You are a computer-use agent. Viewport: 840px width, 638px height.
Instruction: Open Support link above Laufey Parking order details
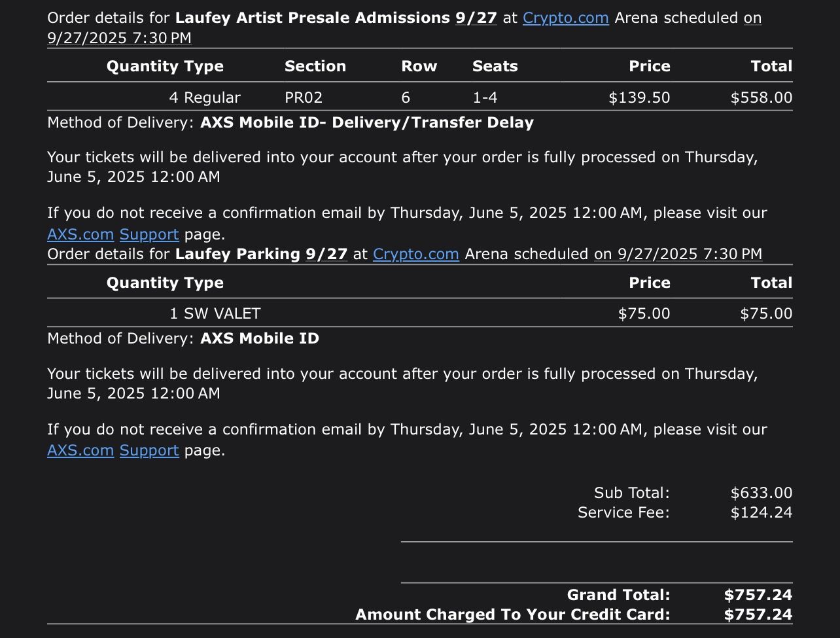click(x=149, y=234)
